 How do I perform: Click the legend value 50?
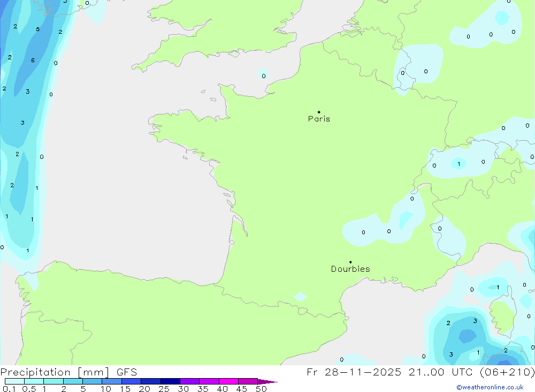point(262,389)
